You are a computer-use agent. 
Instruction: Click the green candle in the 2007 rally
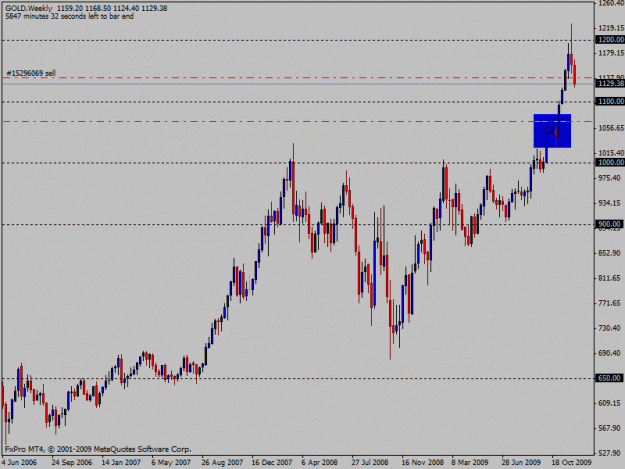(250, 285)
